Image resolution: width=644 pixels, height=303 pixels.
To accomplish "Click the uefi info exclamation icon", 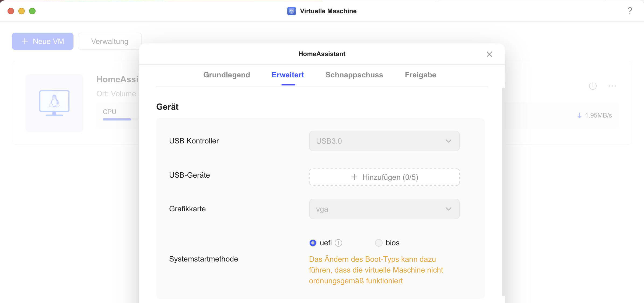I will (338, 243).
